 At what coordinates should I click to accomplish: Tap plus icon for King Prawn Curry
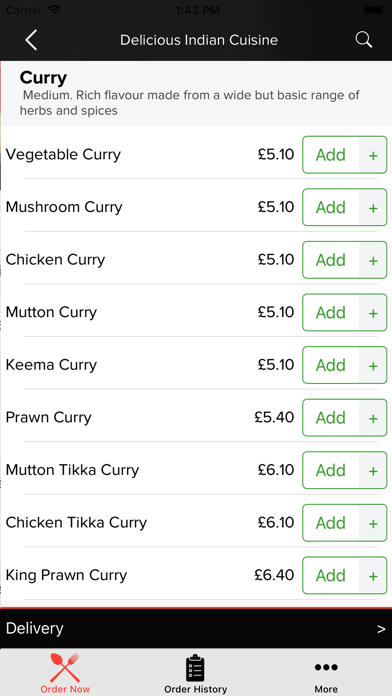[373, 576]
